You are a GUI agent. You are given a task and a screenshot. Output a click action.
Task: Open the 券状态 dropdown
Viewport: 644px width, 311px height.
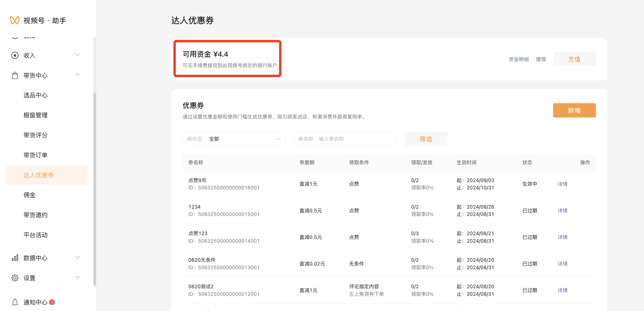[x=234, y=139]
